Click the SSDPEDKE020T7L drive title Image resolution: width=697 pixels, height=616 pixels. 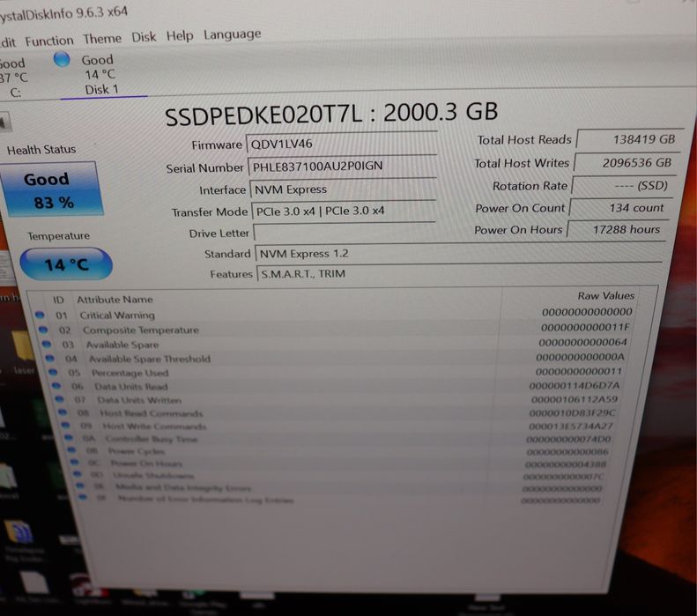point(330,114)
